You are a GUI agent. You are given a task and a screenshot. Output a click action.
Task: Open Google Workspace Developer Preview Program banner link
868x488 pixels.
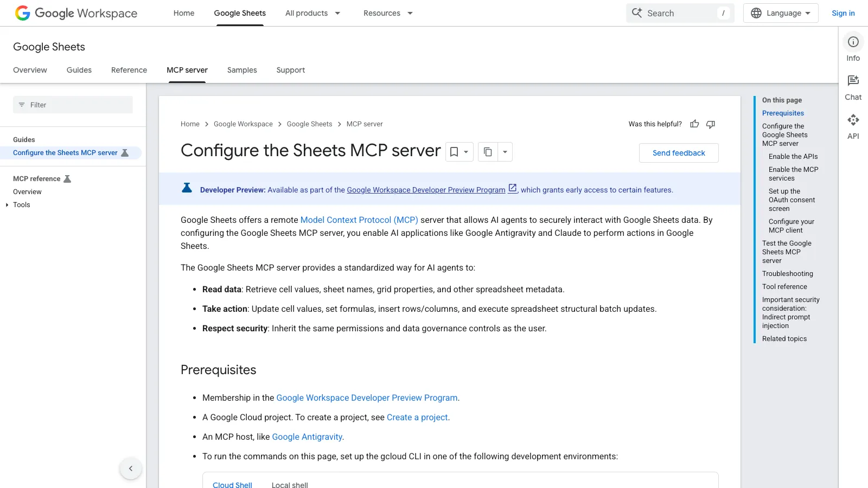click(x=426, y=190)
